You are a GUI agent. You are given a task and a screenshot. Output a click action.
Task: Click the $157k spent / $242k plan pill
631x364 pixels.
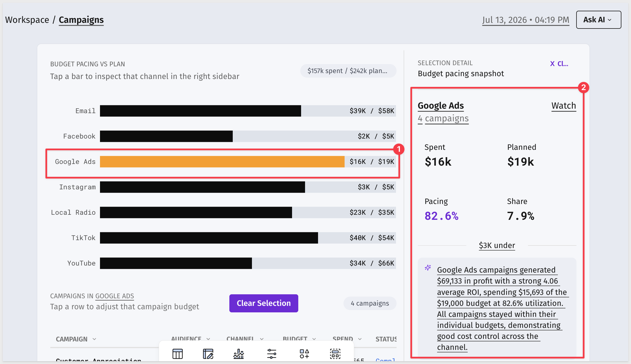tap(348, 71)
